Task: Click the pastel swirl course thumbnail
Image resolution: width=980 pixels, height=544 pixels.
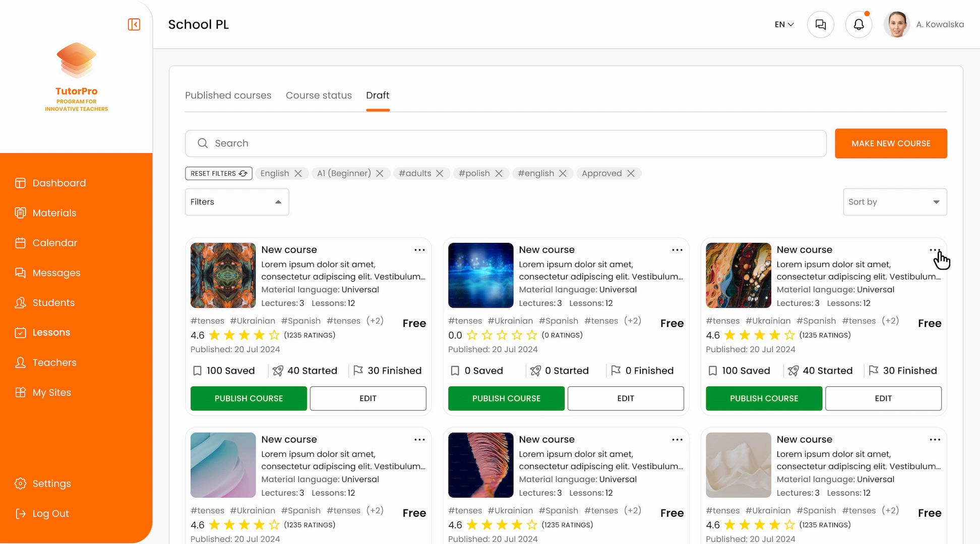Action: pos(223,465)
